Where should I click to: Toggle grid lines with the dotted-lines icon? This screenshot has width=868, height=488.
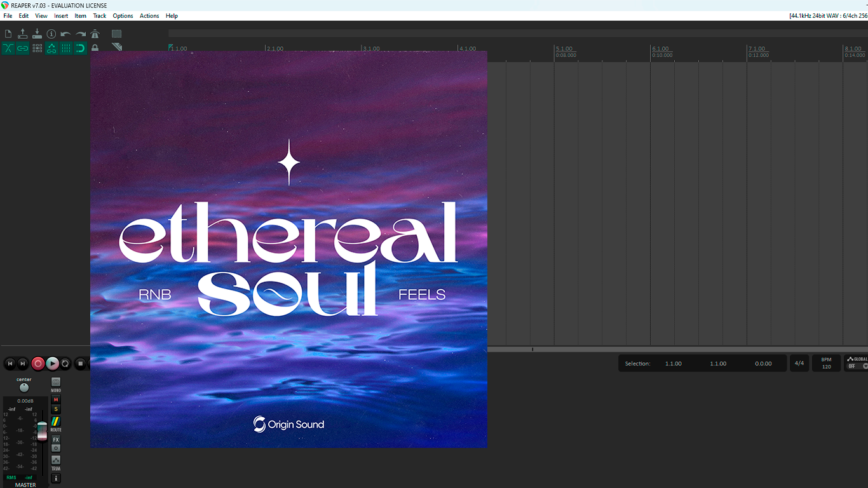tap(66, 48)
